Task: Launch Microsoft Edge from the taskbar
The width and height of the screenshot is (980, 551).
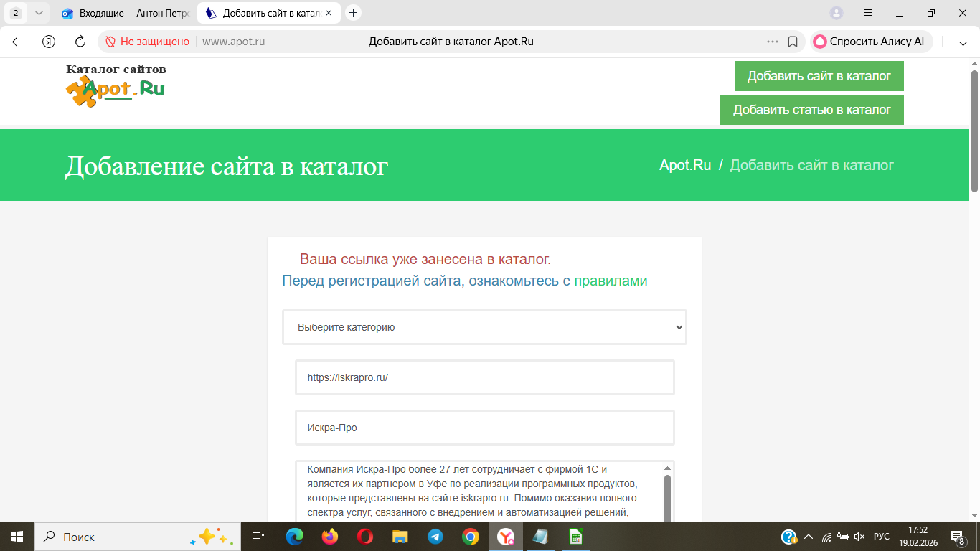Action: click(x=295, y=537)
